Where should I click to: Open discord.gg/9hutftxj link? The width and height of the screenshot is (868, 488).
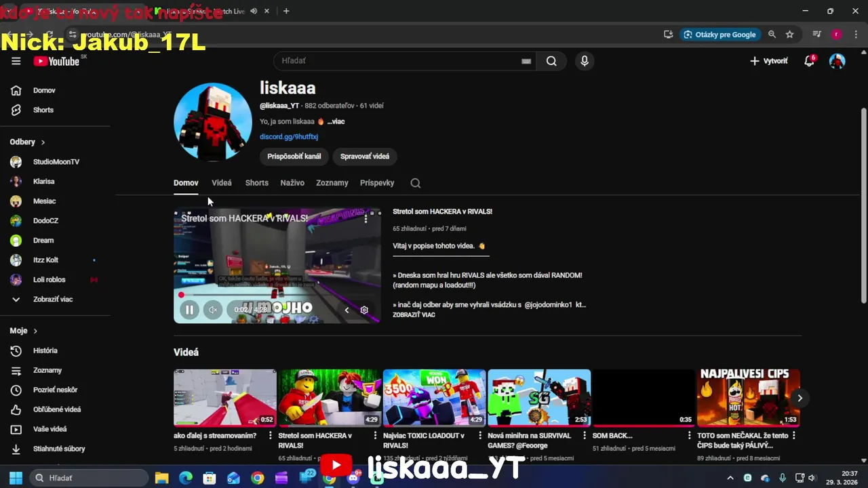[289, 137]
